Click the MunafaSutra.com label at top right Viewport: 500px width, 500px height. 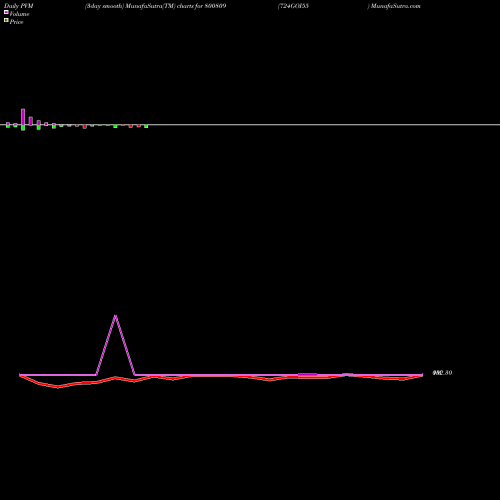point(396,6)
